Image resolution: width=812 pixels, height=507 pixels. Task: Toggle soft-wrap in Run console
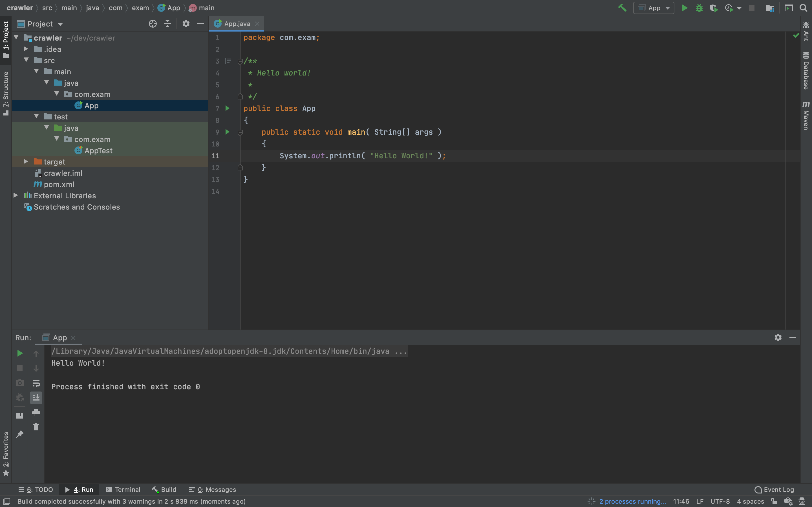[36, 383]
